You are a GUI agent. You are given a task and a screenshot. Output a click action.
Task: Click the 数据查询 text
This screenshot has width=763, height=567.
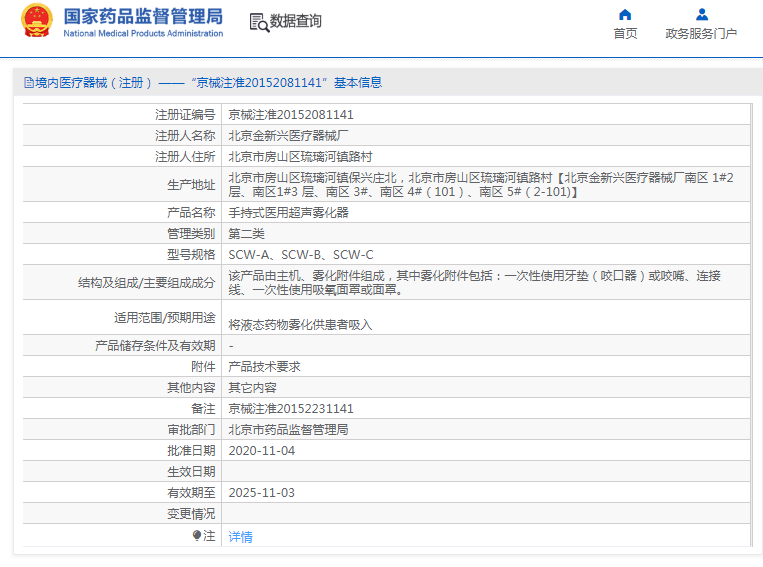[296, 21]
